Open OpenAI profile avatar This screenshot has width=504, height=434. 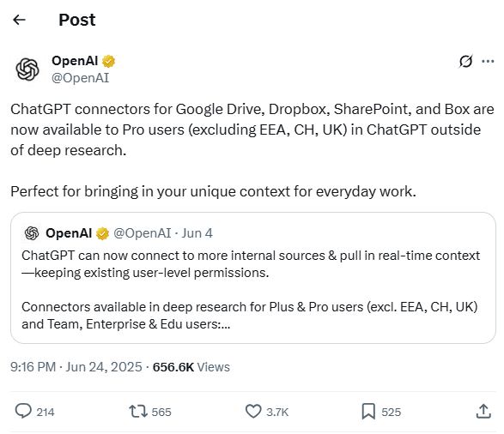point(27,69)
